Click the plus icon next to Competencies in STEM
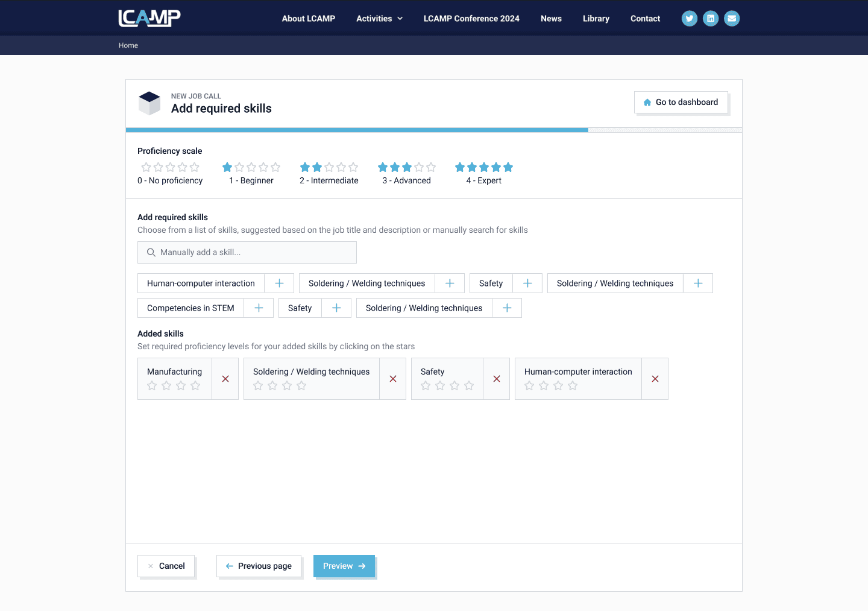868x611 pixels. pos(259,308)
